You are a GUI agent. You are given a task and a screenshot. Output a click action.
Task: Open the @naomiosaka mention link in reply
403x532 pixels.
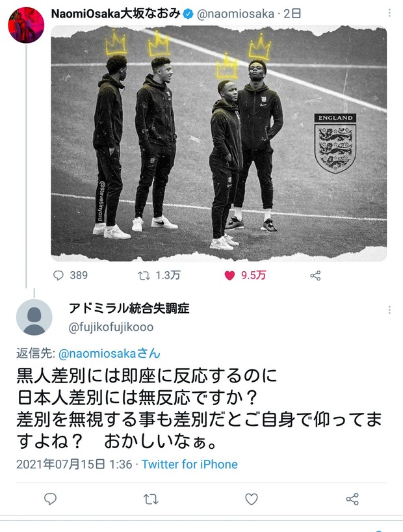pyautogui.click(x=109, y=354)
